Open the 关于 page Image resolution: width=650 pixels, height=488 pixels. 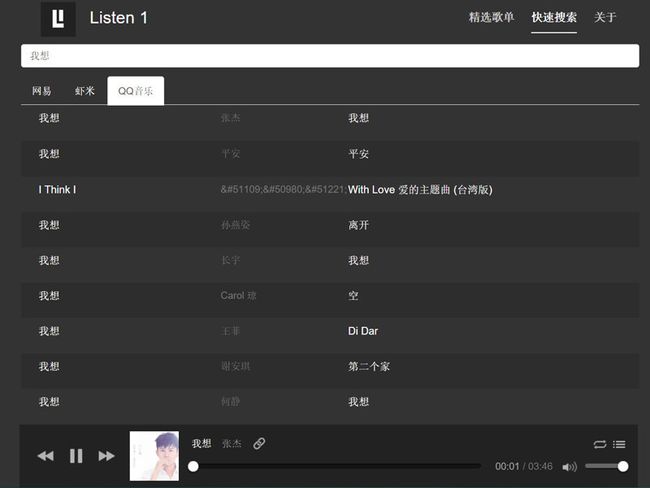point(605,17)
